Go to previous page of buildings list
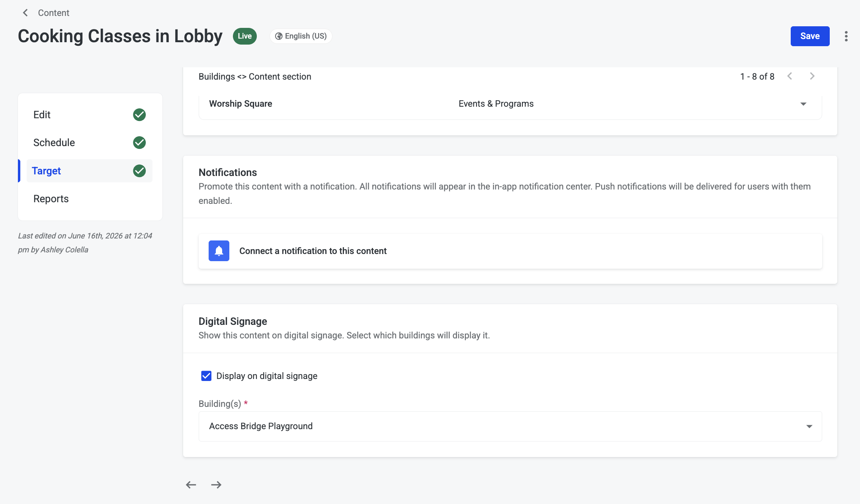The width and height of the screenshot is (860, 504). (790, 76)
